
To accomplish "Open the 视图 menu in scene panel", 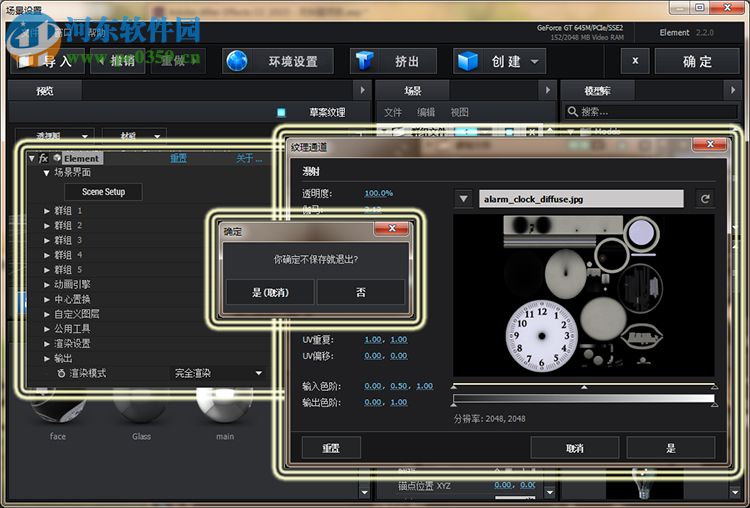I will click(x=459, y=112).
